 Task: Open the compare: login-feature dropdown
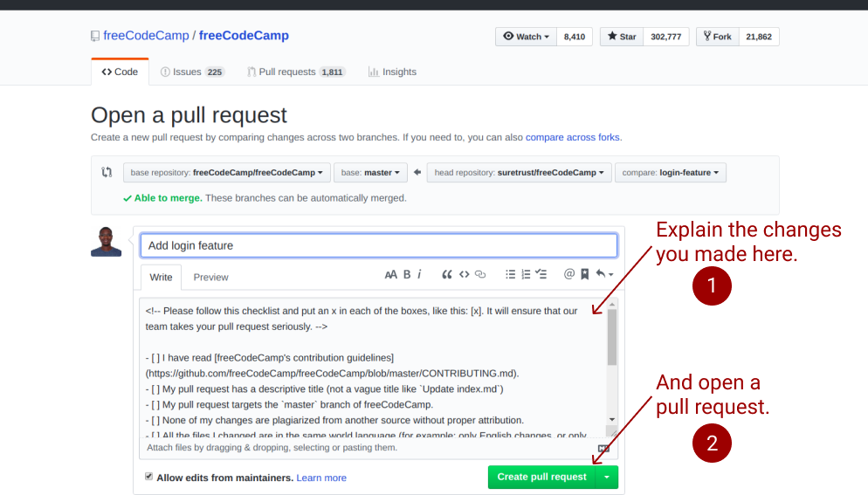click(x=671, y=173)
